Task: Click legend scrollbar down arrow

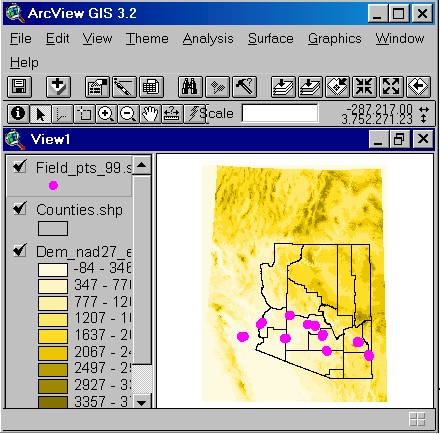Action: [x=142, y=403]
